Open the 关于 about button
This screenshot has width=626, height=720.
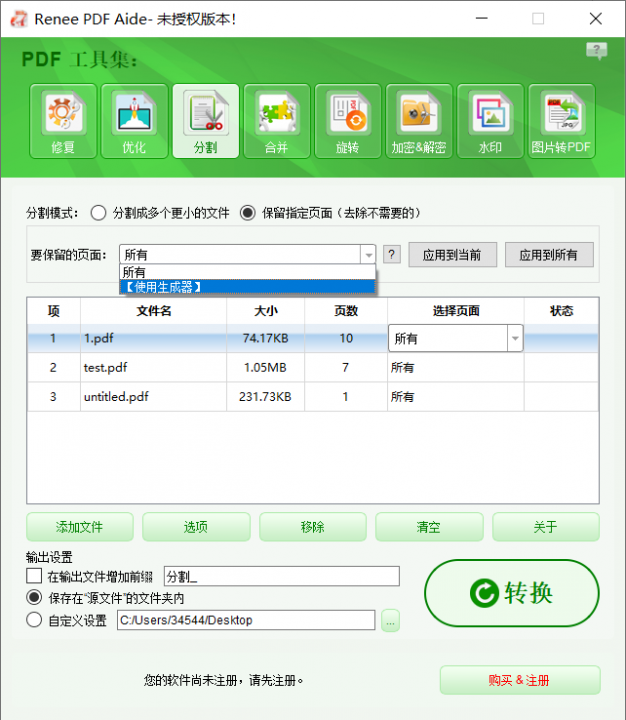click(546, 527)
